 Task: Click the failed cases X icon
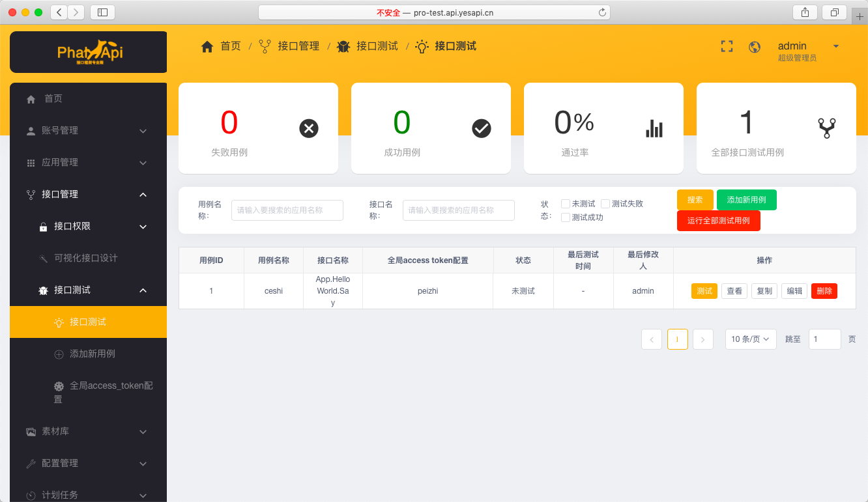[309, 128]
